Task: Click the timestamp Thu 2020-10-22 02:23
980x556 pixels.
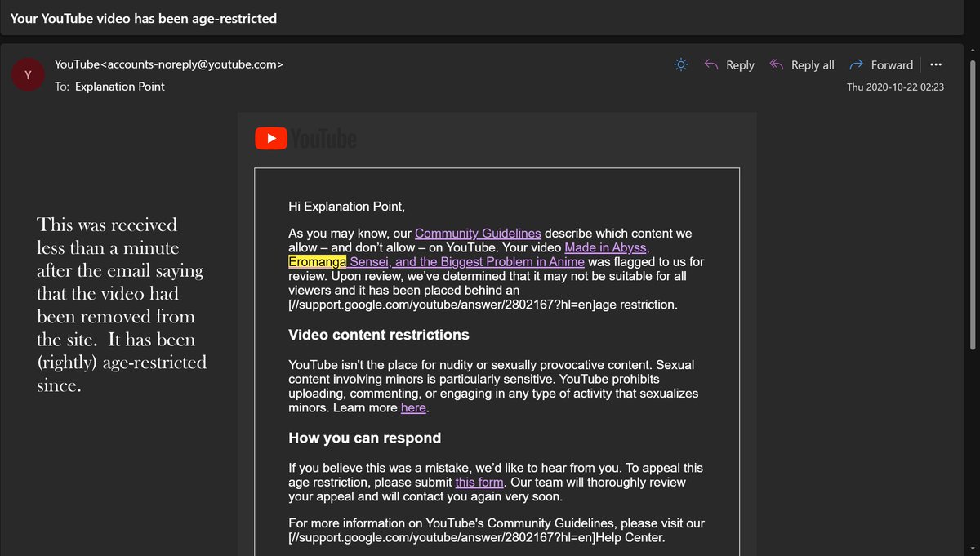Action: tap(895, 87)
